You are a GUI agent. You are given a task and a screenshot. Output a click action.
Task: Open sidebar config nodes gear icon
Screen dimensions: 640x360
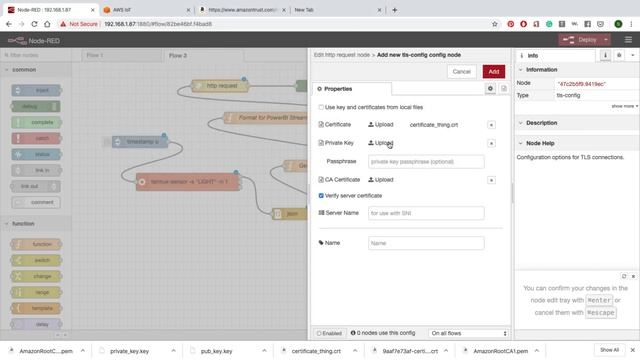[x=619, y=55]
